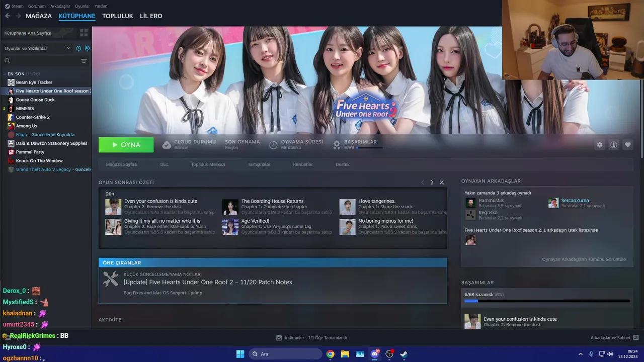The height and width of the screenshot is (362, 644).
Task: Open the Steam menu
Action: coord(14,6)
